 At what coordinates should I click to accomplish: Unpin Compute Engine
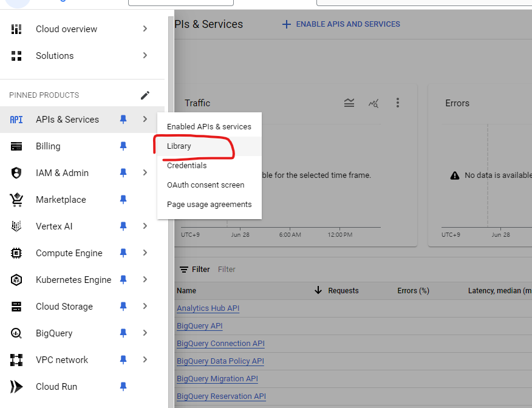123,253
